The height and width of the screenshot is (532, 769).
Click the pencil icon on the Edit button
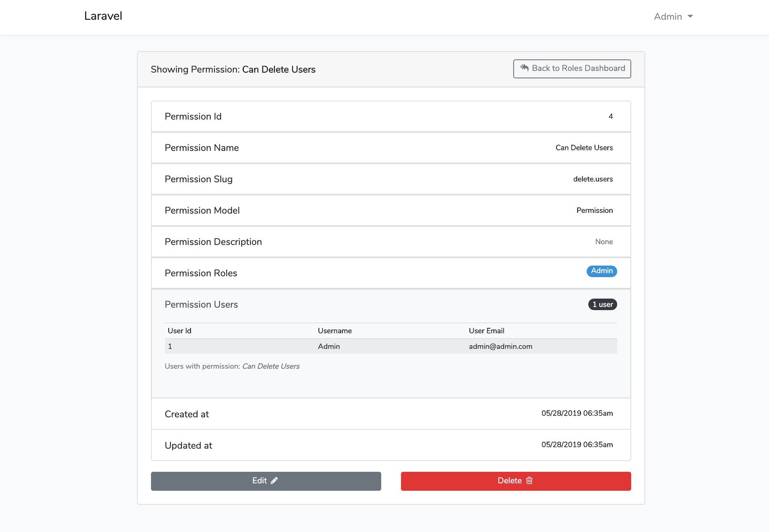(x=274, y=480)
